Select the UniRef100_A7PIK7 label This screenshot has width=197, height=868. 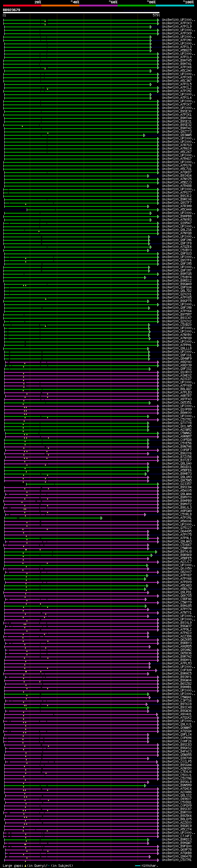[177, 105]
